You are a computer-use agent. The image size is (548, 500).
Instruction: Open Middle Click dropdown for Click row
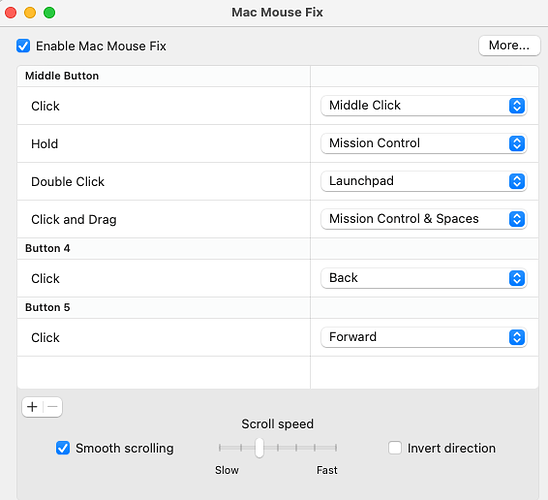[x=424, y=106]
